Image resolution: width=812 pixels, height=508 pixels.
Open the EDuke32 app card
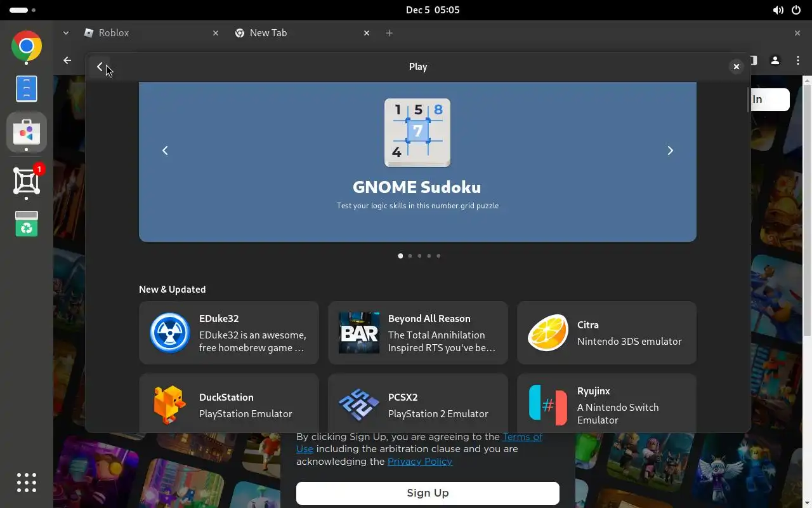tap(229, 333)
